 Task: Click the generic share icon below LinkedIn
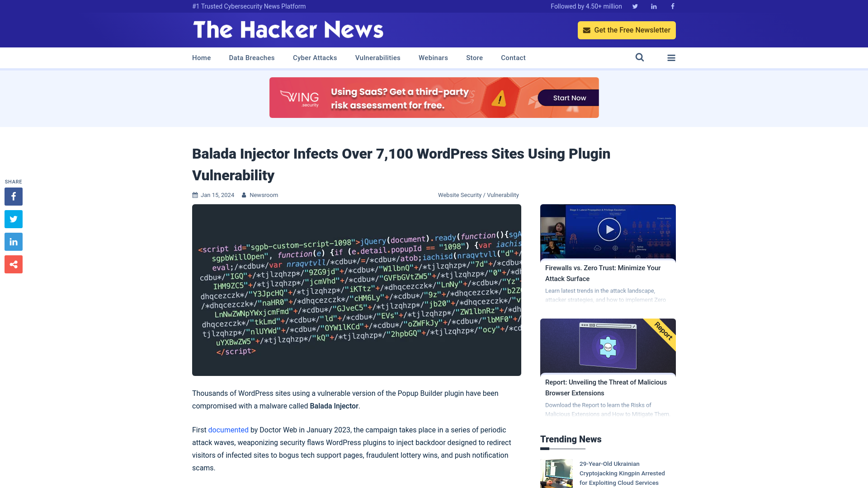tap(14, 264)
